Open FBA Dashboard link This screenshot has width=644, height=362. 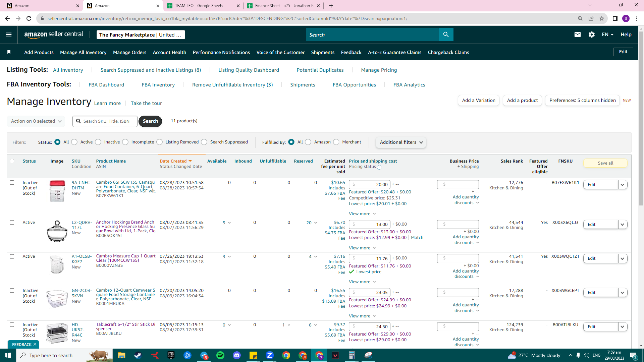pos(106,85)
